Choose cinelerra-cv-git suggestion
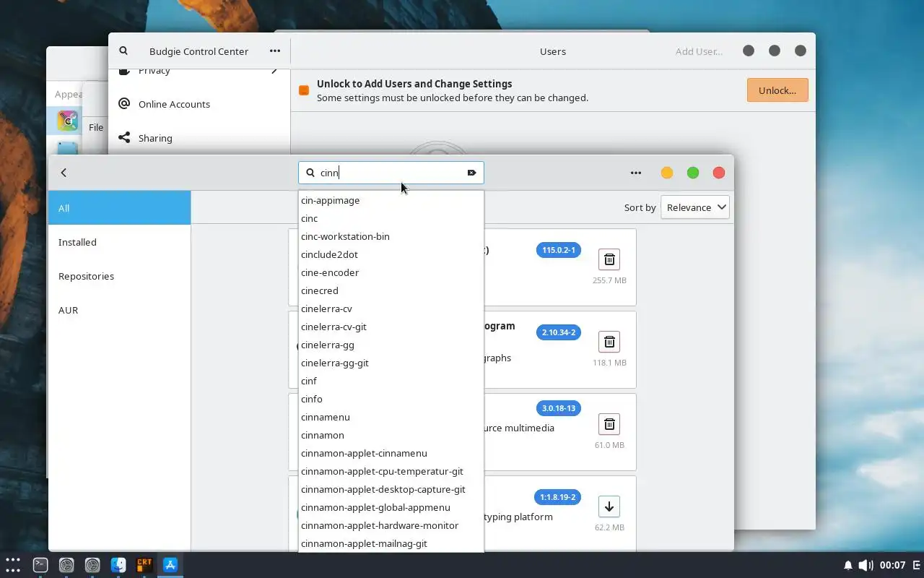Image resolution: width=924 pixels, height=578 pixels. pyautogui.click(x=391, y=327)
